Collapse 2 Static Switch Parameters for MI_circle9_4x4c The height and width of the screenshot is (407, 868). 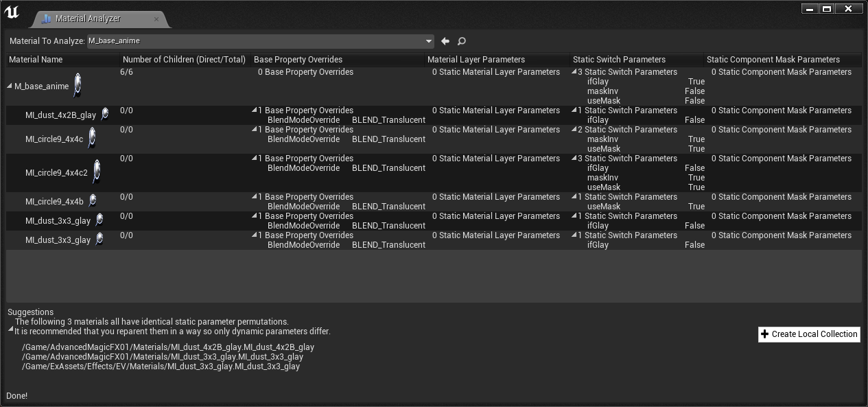click(x=574, y=130)
